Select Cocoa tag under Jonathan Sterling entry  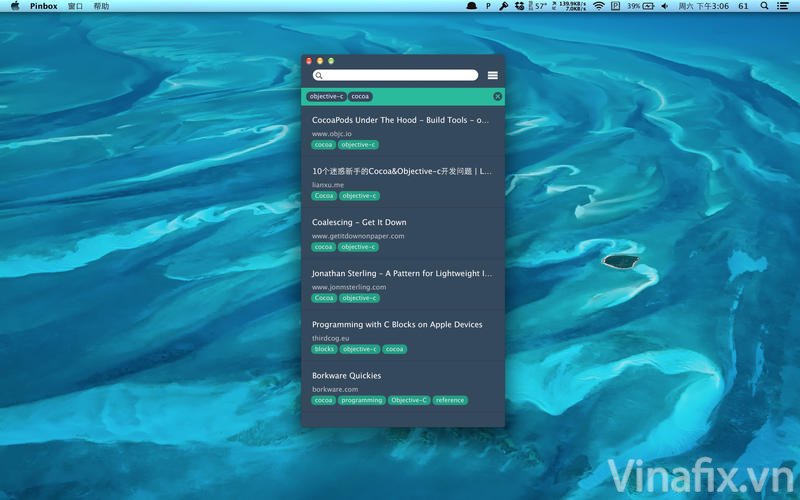(324, 298)
